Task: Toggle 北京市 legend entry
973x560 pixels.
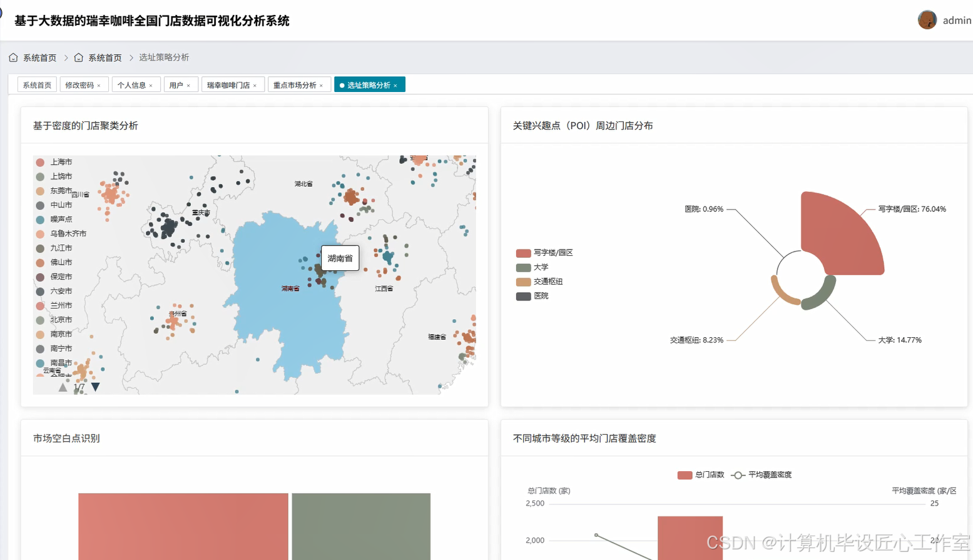Action: coord(54,320)
